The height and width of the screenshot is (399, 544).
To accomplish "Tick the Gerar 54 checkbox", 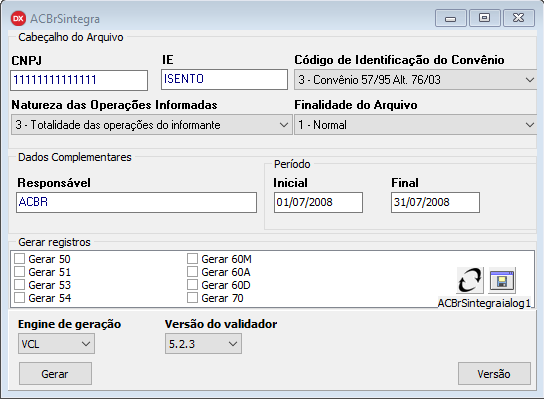I will tap(19, 298).
